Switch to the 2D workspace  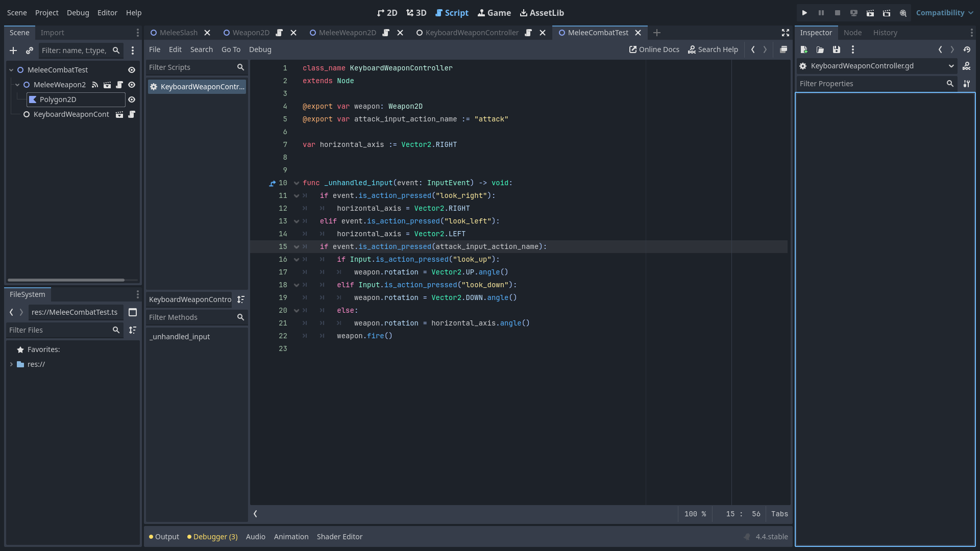click(x=387, y=13)
